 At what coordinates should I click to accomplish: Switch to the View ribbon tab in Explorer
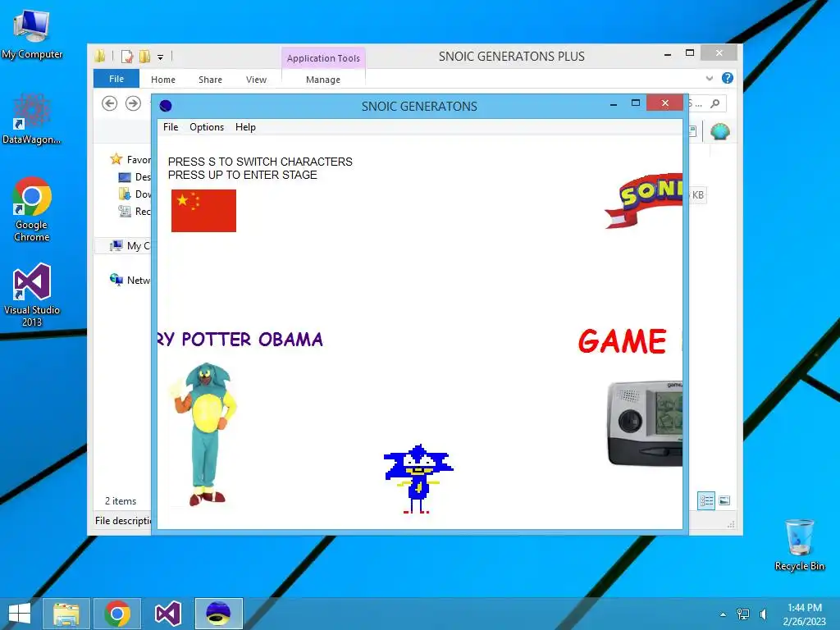coord(256,80)
